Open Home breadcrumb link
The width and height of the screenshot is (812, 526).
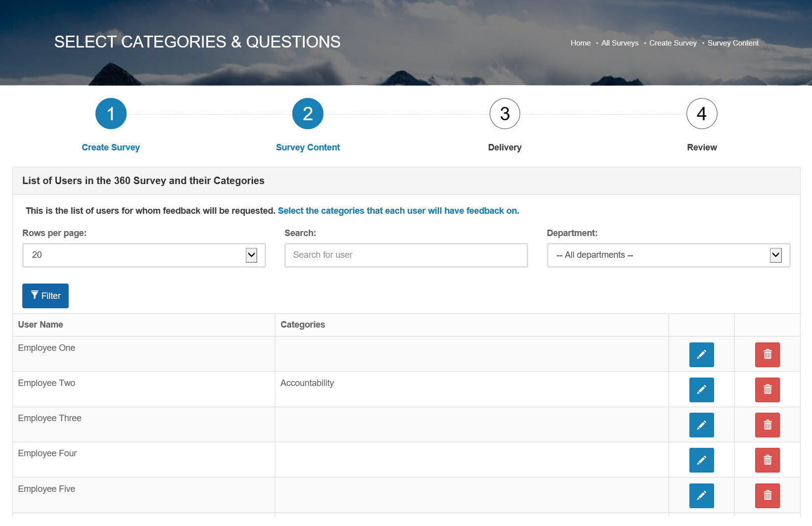point(580,43)
